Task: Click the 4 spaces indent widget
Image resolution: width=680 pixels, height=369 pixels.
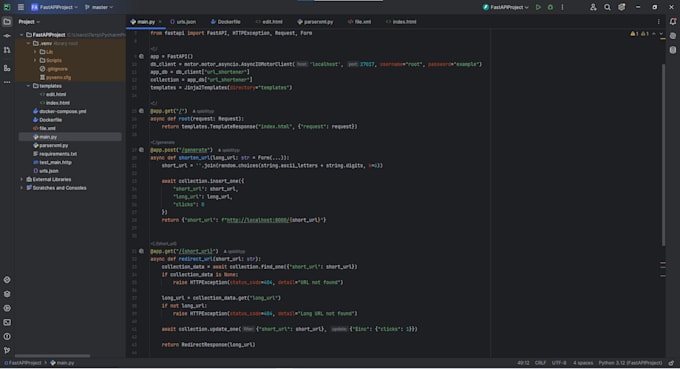Action: [583, 363]
